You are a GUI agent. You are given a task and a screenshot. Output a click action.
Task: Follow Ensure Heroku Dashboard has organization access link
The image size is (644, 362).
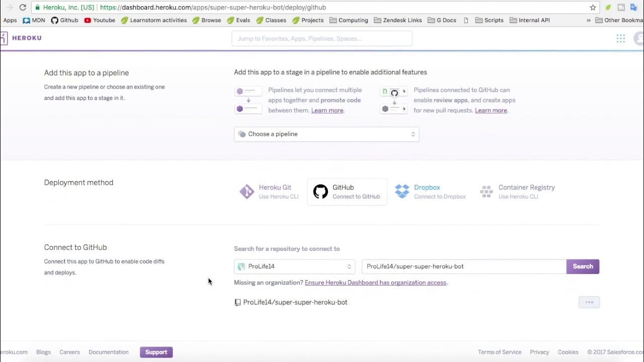375,283
